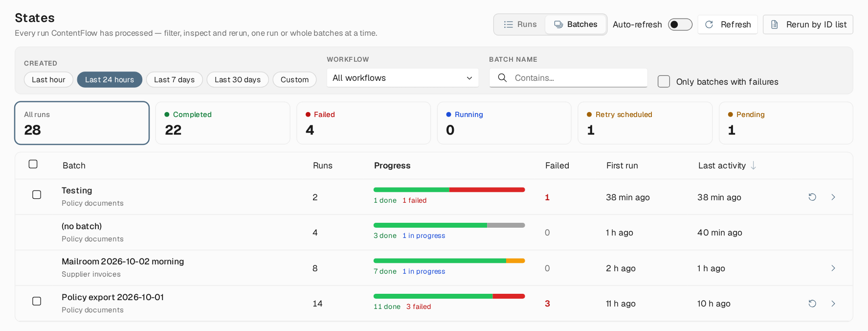Viewport: 868px width, 331px height.
Task: Click the red failed count 3
Action: click(547, 304)
